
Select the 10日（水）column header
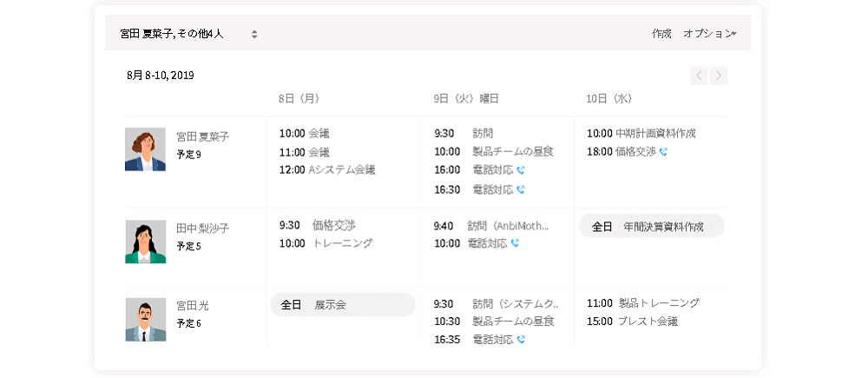pyautogui.click(x=609, y=99)
